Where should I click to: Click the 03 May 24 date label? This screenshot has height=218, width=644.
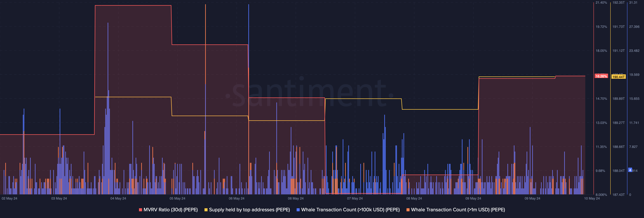59,199
